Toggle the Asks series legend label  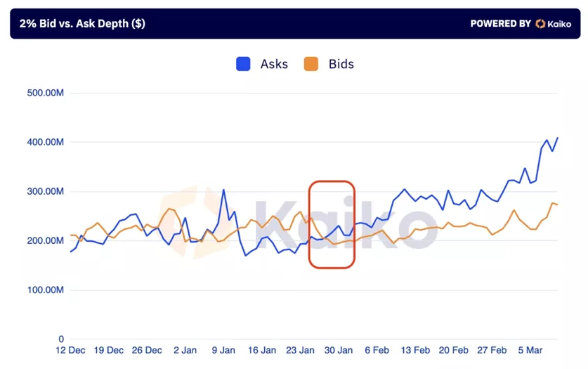pyautogui.click(x=274, y=64)
